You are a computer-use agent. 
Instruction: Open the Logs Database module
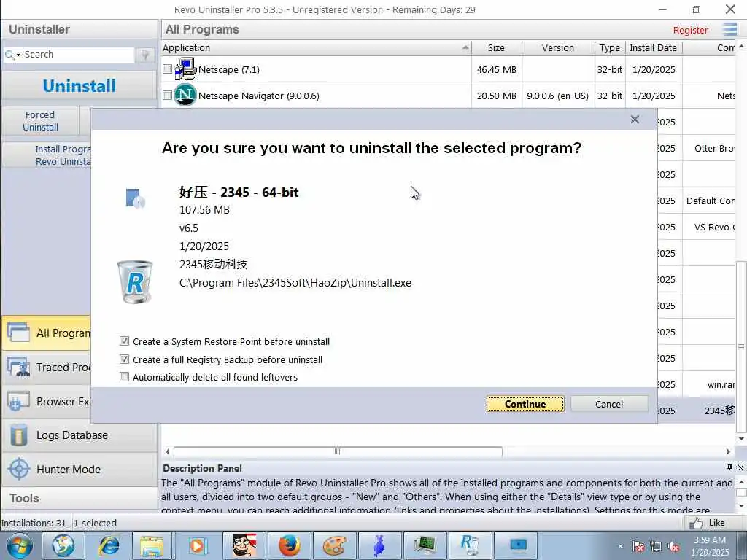coord(79,435)
